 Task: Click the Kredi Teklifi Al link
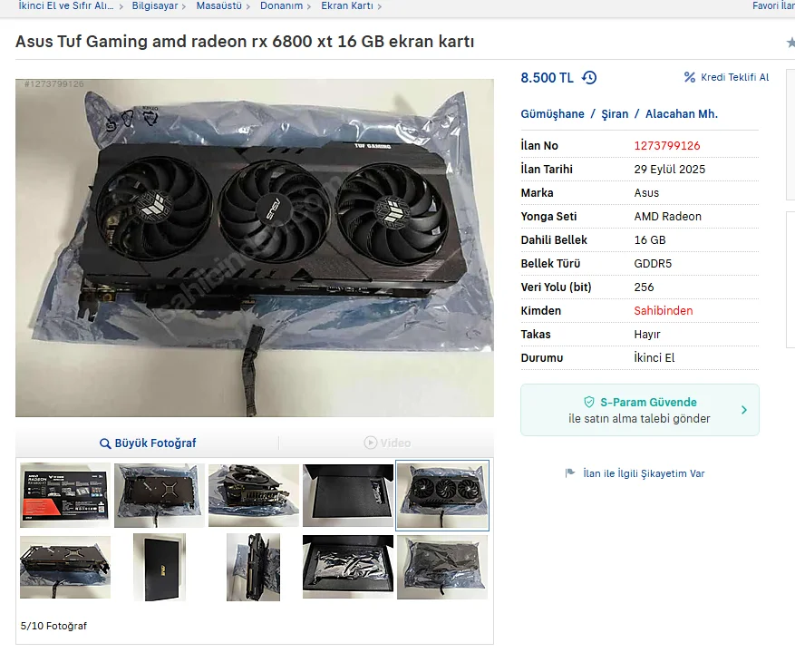click(x=734, y=77)
